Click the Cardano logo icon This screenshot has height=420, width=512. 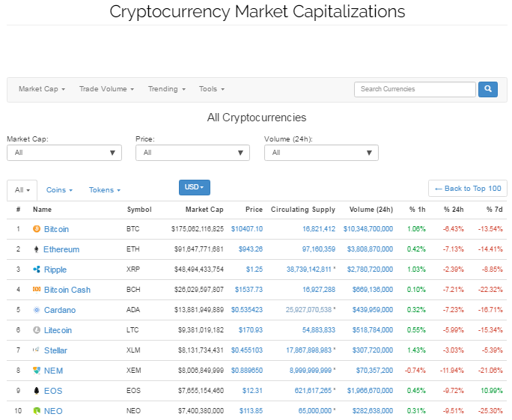coord(37,310)
